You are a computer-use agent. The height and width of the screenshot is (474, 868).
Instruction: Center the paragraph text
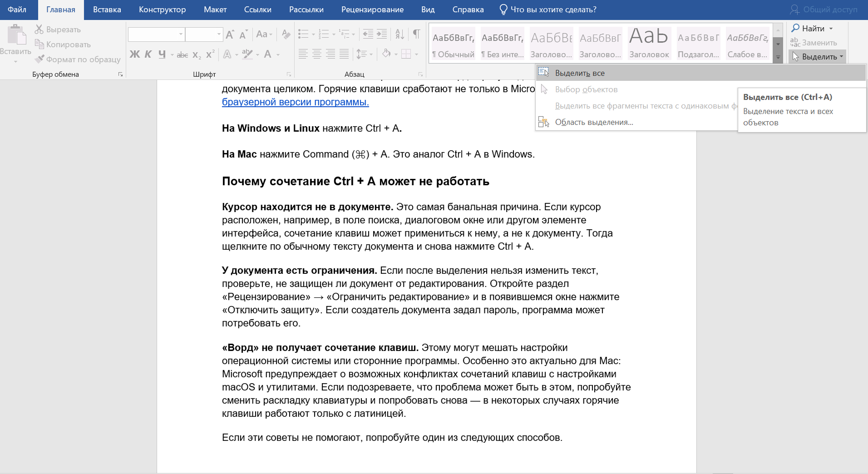pyautogui.click(x=317, y=54)
